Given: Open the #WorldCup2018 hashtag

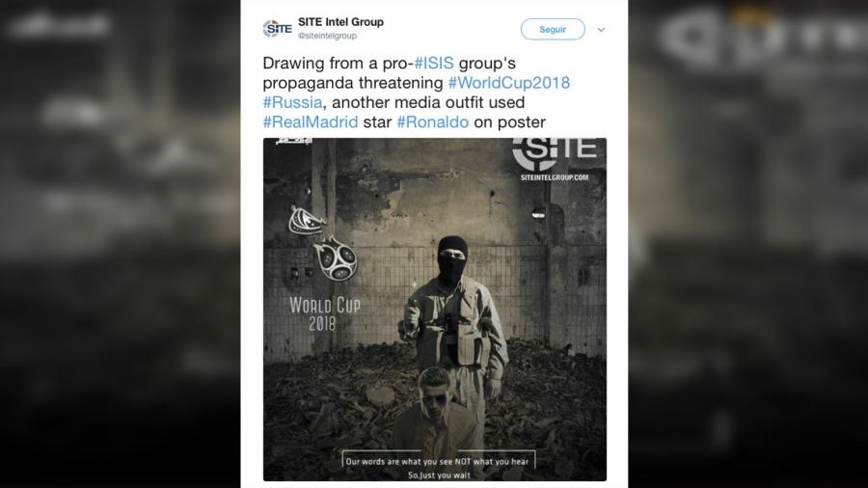Looking at the screenshot, I should (x=508, y=83).
